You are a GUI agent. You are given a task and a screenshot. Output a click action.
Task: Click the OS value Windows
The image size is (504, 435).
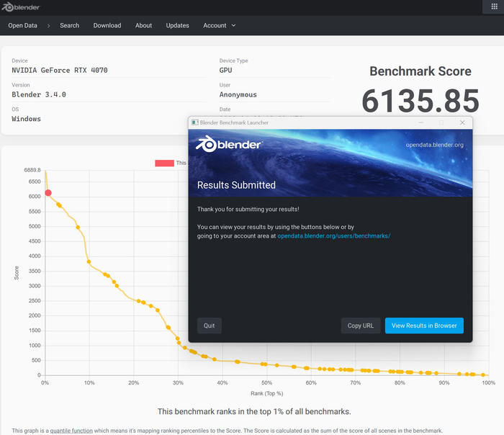[26, 119]
